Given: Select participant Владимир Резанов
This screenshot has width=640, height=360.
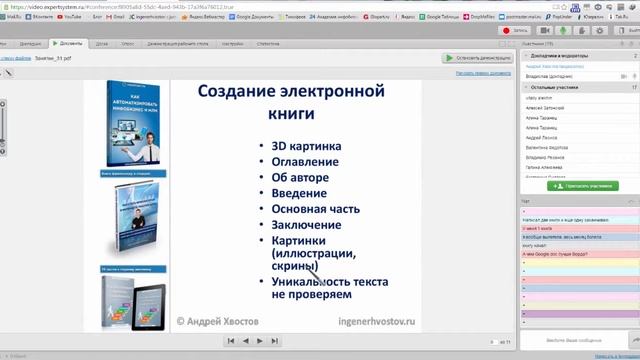Looking at the screenshot, I should point(545,158).
